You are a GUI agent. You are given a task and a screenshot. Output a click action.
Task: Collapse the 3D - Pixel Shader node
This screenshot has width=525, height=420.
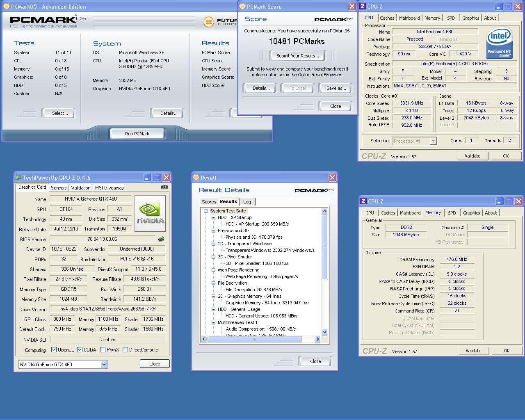(213, 257)
